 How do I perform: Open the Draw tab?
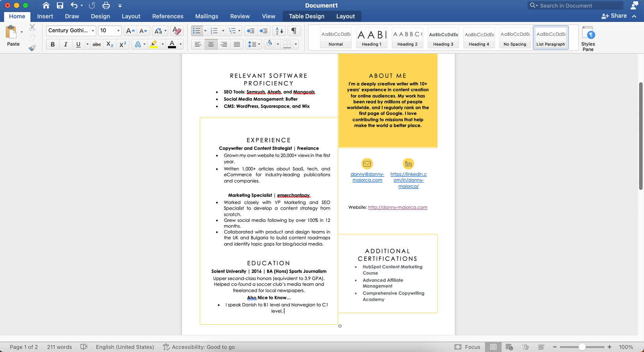pos(72,16)
